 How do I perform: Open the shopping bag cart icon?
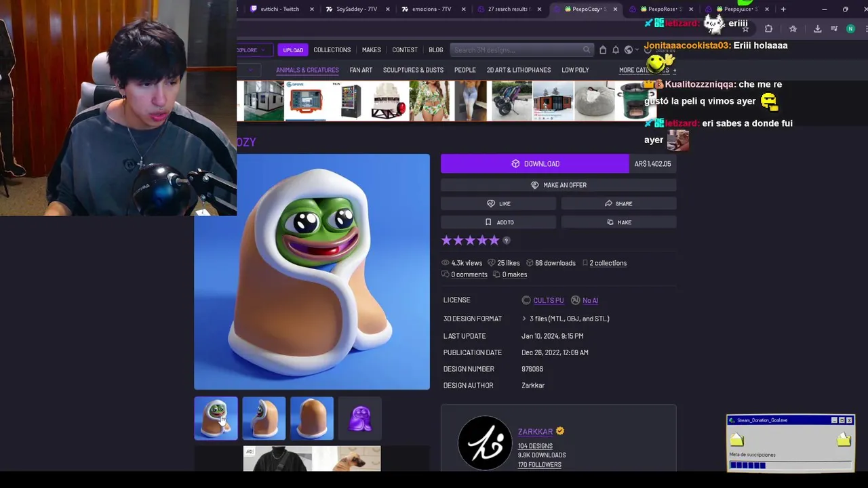click(x=602, y=49)
